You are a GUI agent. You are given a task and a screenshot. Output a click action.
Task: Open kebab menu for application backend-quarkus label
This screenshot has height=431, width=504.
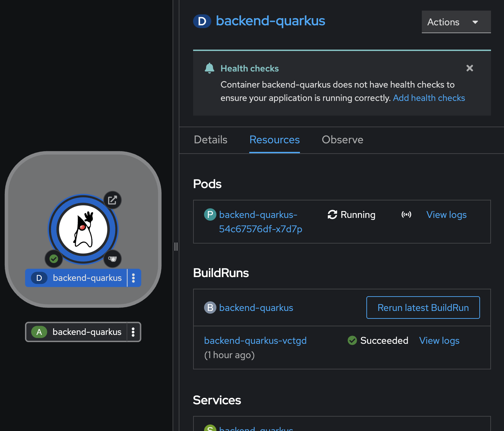click(x=133, y=332)
